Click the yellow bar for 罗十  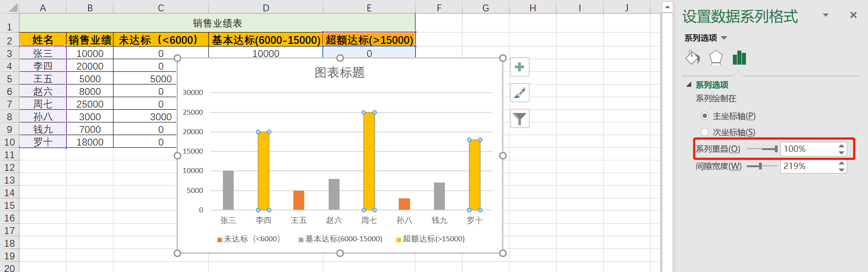[x=475, y=175]
